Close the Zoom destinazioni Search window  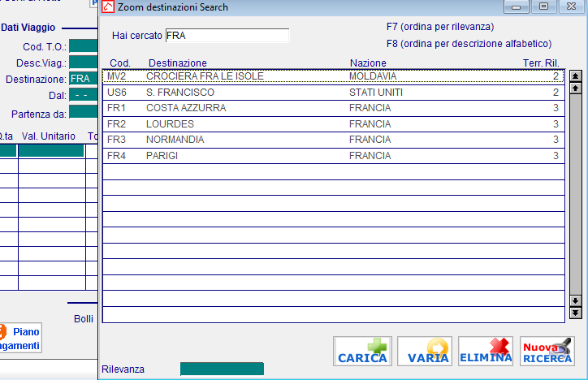(571, 6)
